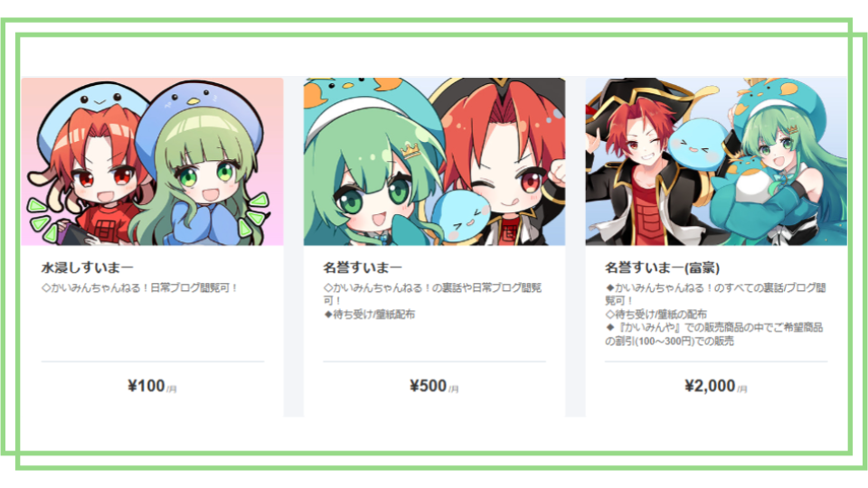Screen dimensions: 868x488
Task: Open the 名誉すいまー(富豪) plan thumbnail image
Action: [716, 162]
